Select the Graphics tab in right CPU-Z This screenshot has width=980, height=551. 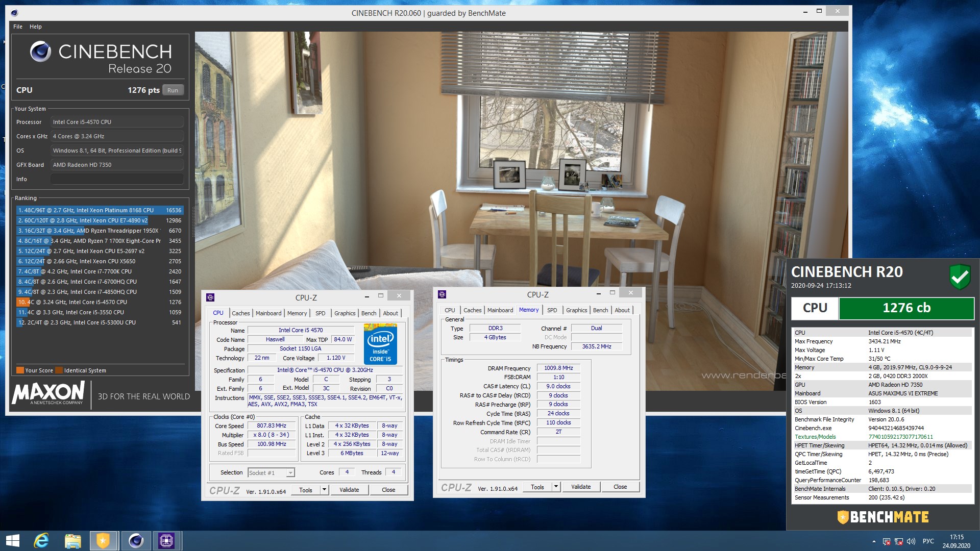576,310
